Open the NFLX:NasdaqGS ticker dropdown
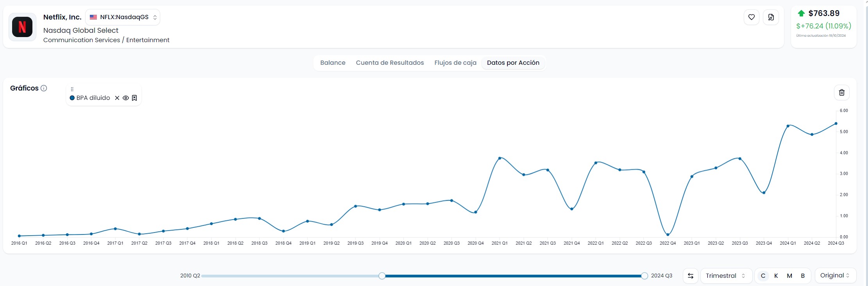The height and width of the screenshot is (286, 868). [x=123, y=17]
